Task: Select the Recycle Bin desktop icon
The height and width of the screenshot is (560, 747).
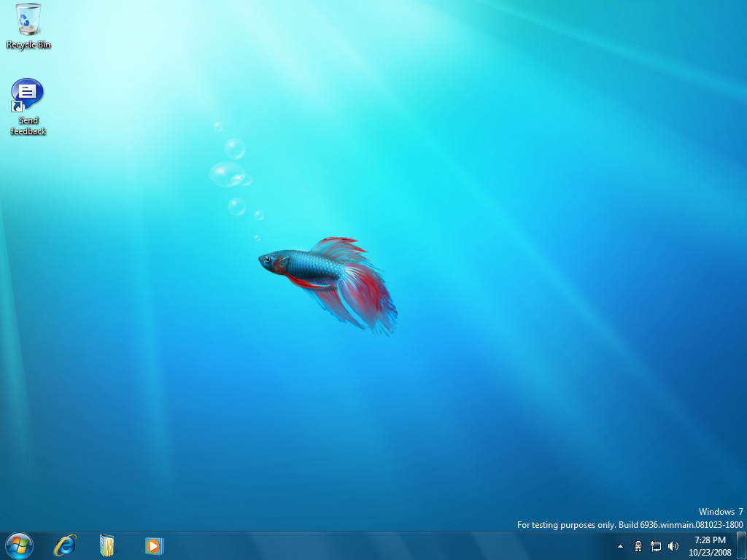Action: (x=28, y=20)
